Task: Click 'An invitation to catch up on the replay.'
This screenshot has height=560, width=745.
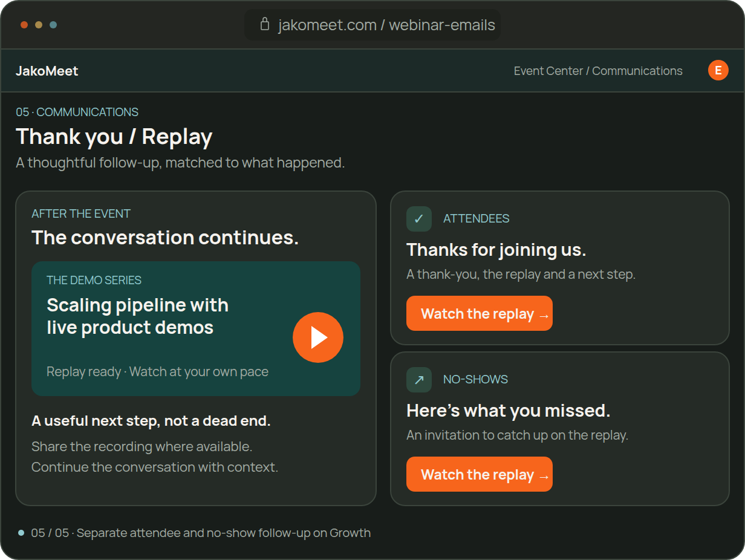Action: coord(517,435)
